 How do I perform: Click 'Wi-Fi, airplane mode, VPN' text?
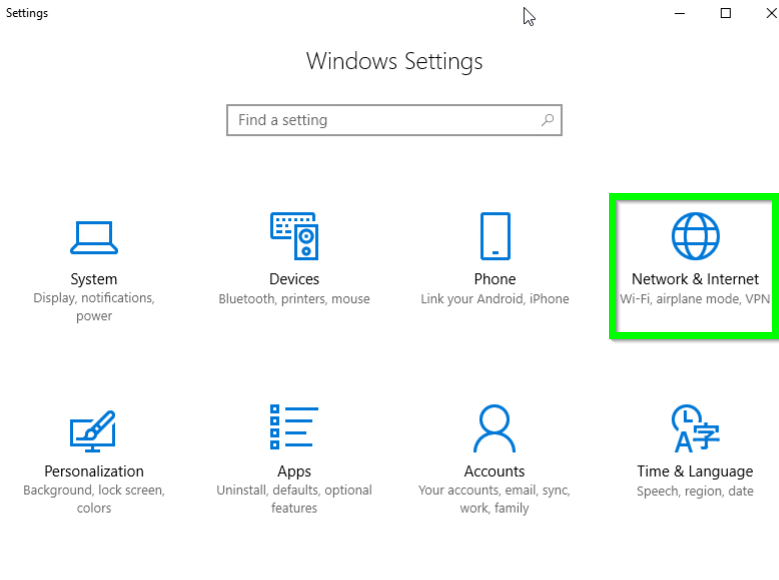tap(695, 299)
